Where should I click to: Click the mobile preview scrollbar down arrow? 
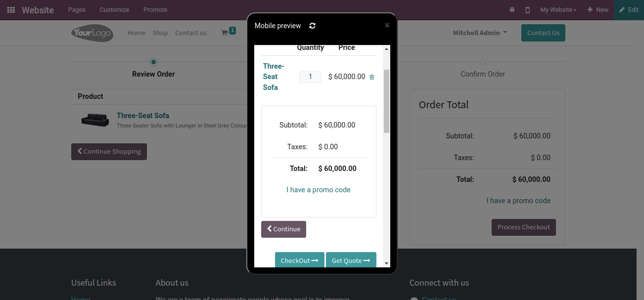(387, 264)
